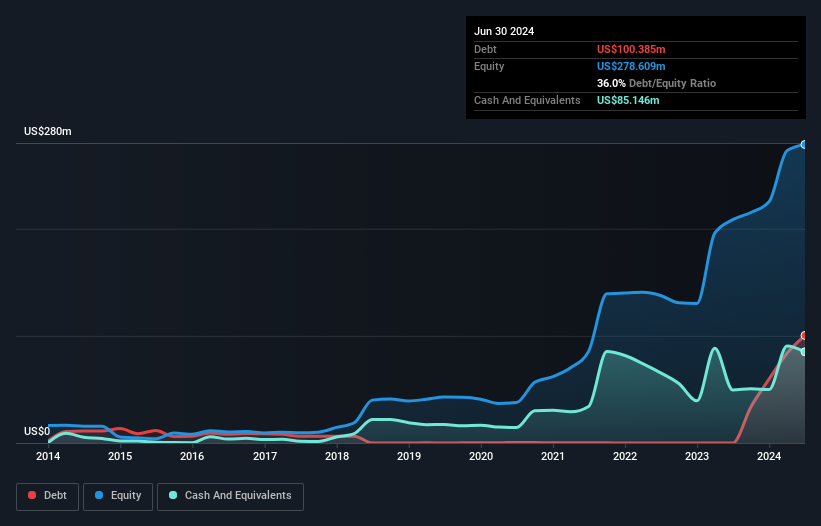Click the 36.0% Debt/Equity Ratio text
The width and height of the screenshot is (821, 526).
[656, 83]
